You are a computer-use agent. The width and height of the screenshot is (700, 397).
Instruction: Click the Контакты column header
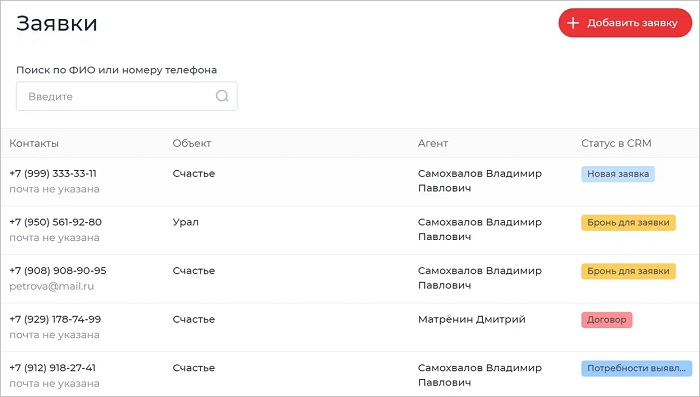(34, 143)
